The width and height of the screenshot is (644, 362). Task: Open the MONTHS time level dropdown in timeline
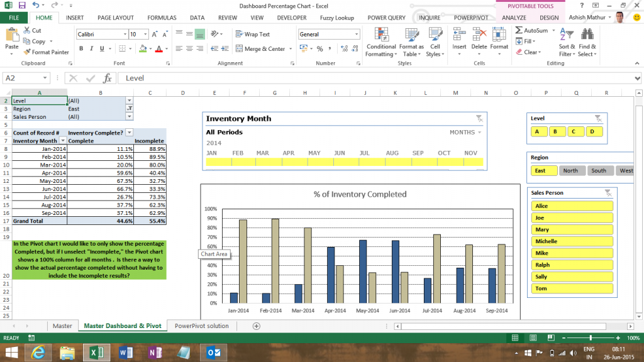coord(465,132)
